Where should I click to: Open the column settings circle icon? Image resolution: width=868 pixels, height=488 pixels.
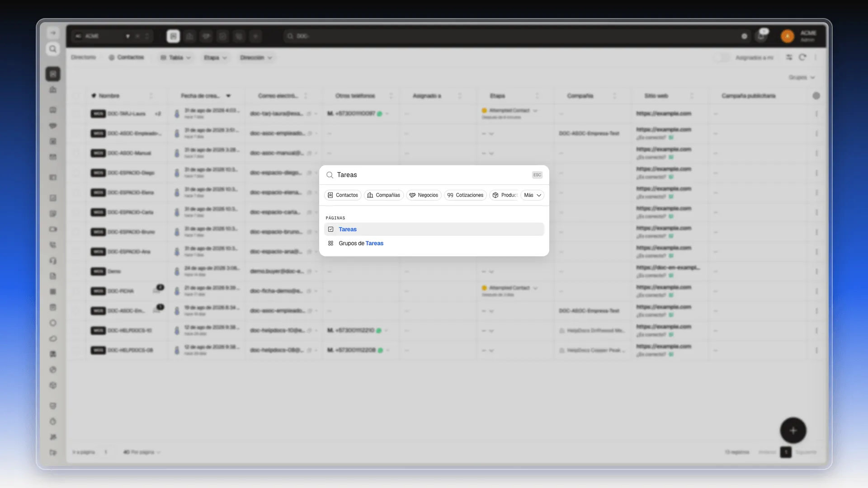pos(816,96)
